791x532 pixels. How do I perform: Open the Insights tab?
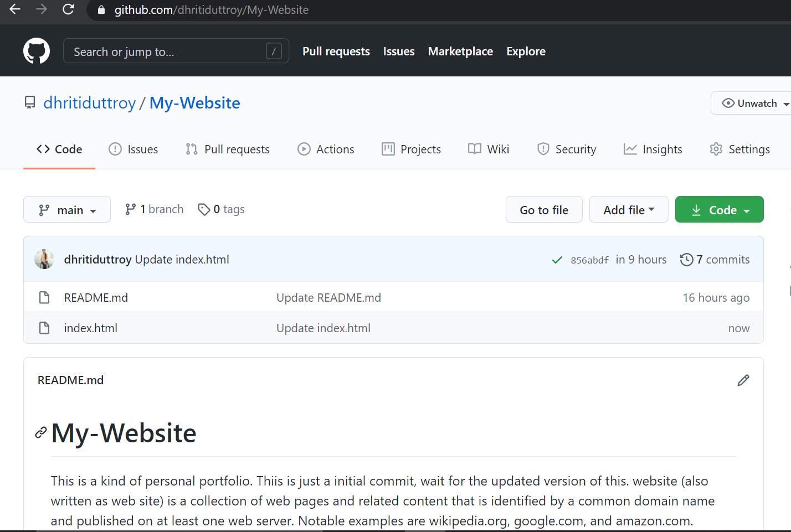pos(653,149)
